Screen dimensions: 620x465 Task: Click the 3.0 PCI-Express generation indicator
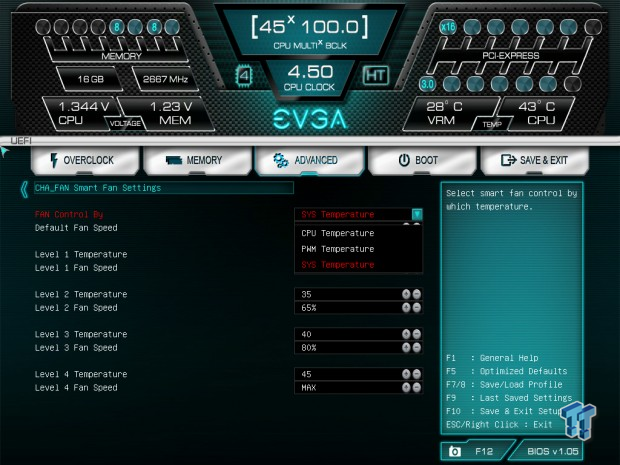(x=427, y=84)
